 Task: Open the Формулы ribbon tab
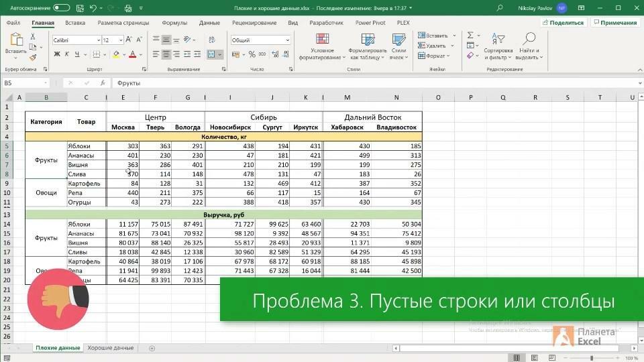174,22
